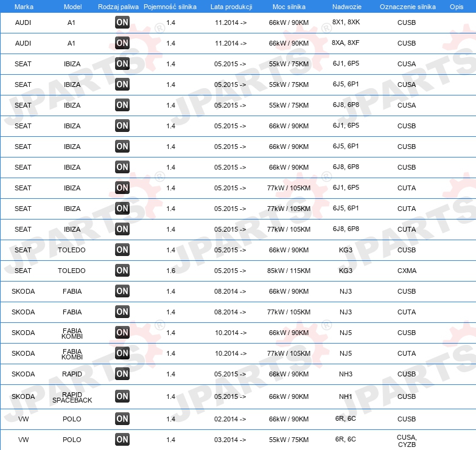Click KG3 in the Toledo CUSB row
The height and width of the screenshot is (450, 476).
(x=346, y=250)
